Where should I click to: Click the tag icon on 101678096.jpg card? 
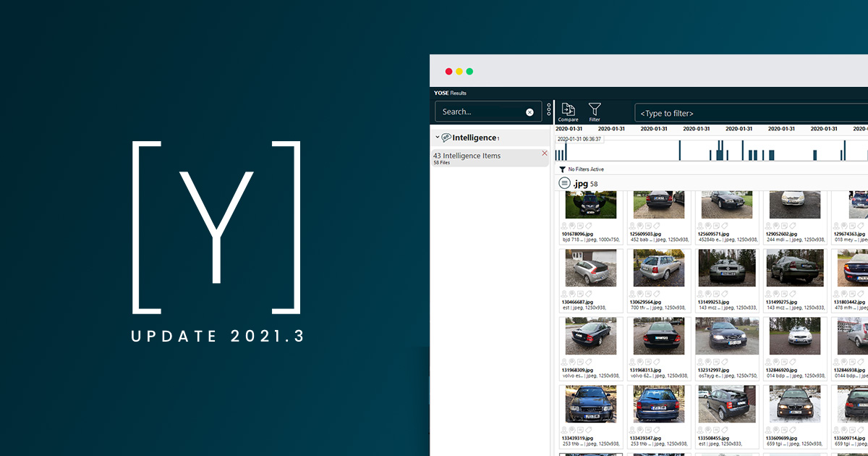[x=590, y=226]
